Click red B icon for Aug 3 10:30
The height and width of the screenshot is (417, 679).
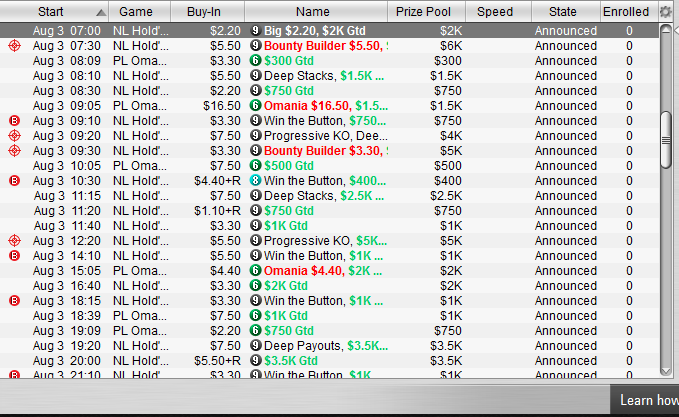[x=14, y=181]
